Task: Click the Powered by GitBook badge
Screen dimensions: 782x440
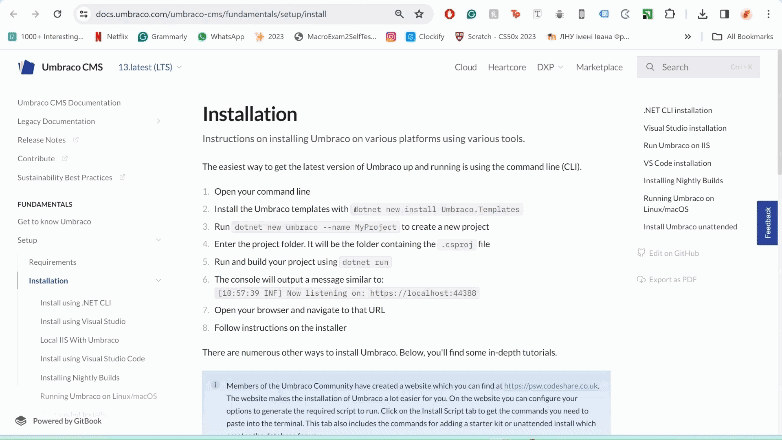Action: (x=59, y=421)
